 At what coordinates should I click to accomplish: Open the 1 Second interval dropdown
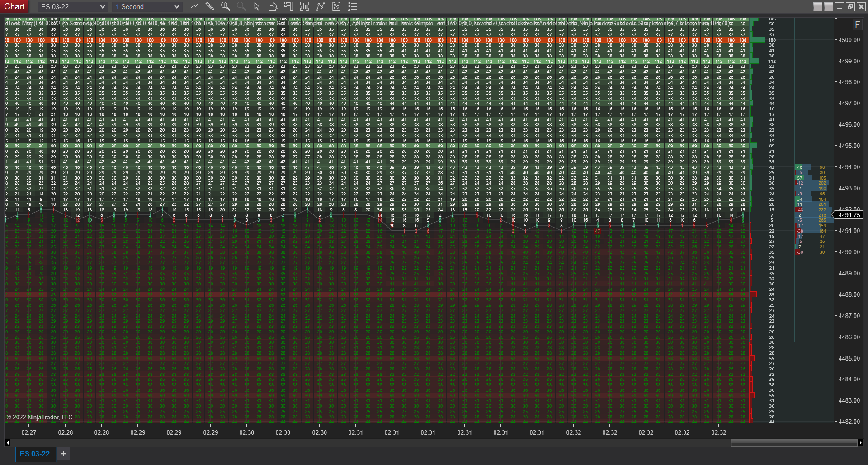pos(147,7)
